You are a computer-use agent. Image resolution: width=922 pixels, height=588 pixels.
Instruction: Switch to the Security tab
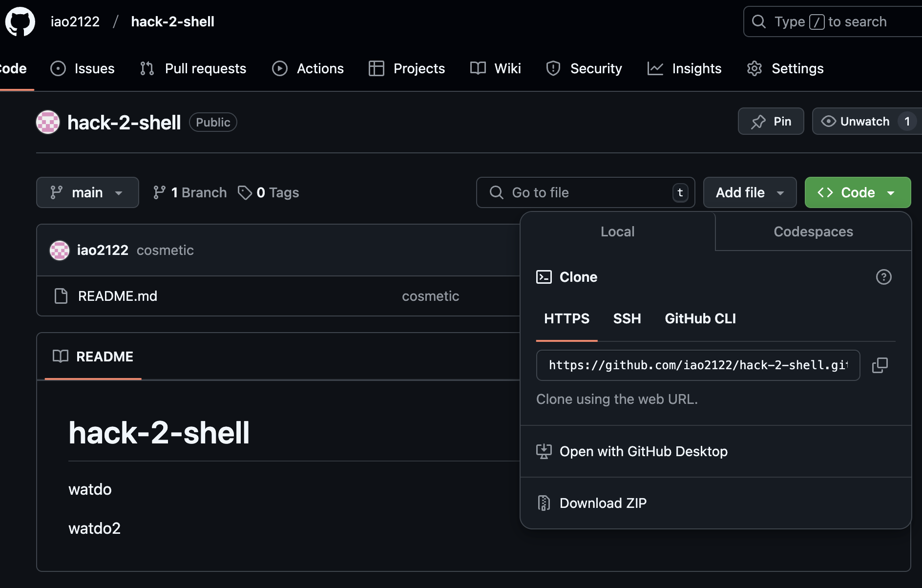coord(584,68)
